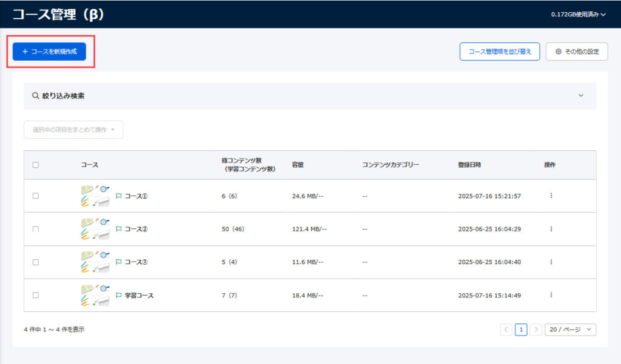621x364 pixels.
Task: Click the flag icon beside コース②
Action: (x=118, y=229)
